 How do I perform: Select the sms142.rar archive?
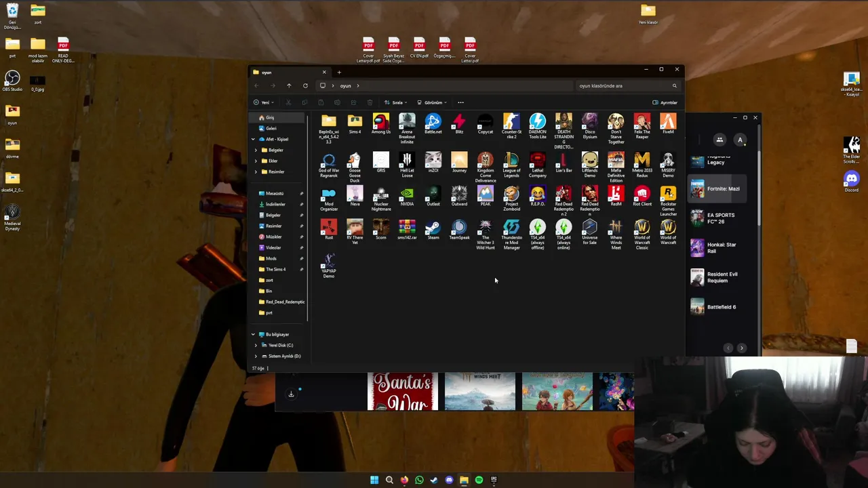click(407, 230)
